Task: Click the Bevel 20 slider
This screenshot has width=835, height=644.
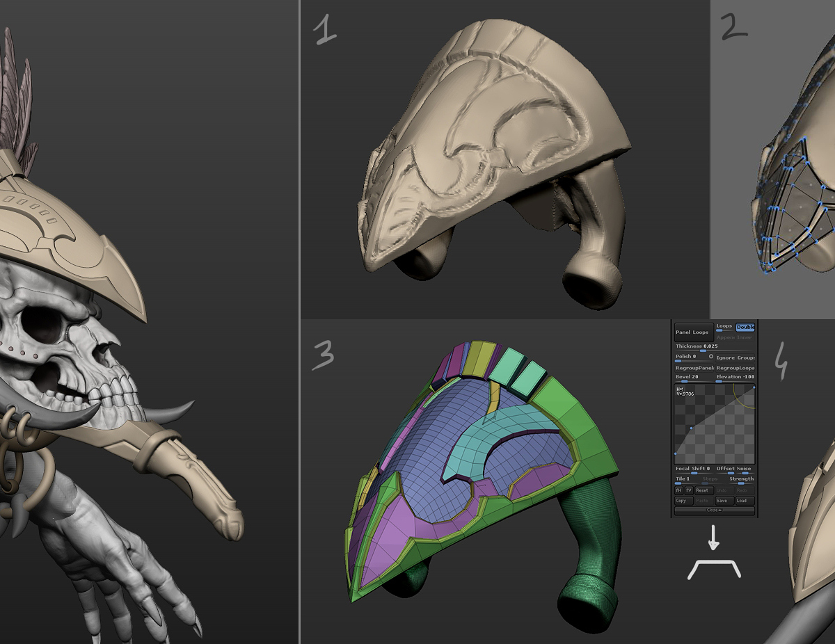Action: (x=694, y=378)
